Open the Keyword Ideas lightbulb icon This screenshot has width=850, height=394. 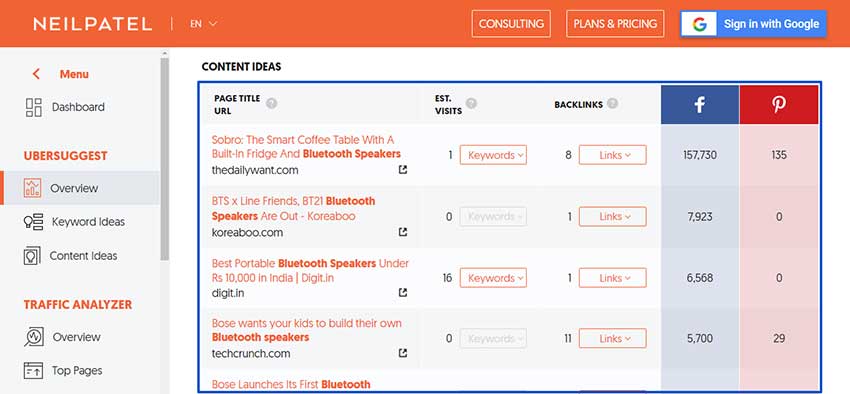point(33,222)
